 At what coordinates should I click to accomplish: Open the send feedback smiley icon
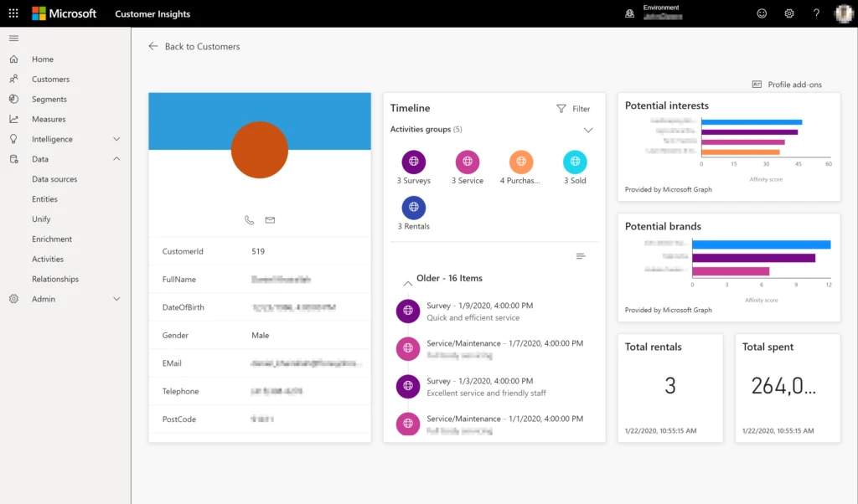pos(761,13)
